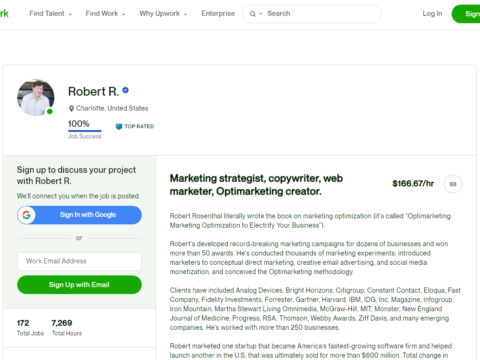Open the Why Upwork dropdown
The height and width of the screenshot is (360, 480).
tap(163, 14)
